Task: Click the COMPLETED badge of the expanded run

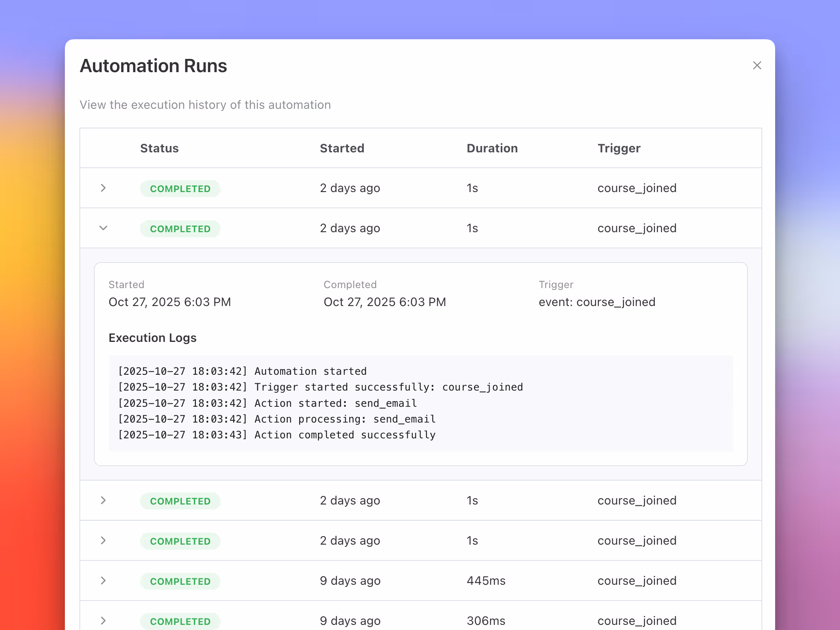Action: click(x=180, y=228)
